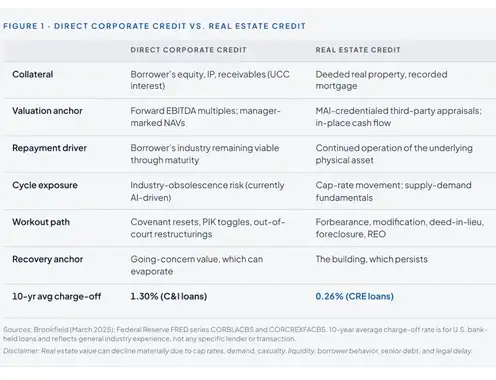Click the Disclaimer text at bottom
Image resolution: width=496 pixels, height=380 pixels.
point(238,351)
